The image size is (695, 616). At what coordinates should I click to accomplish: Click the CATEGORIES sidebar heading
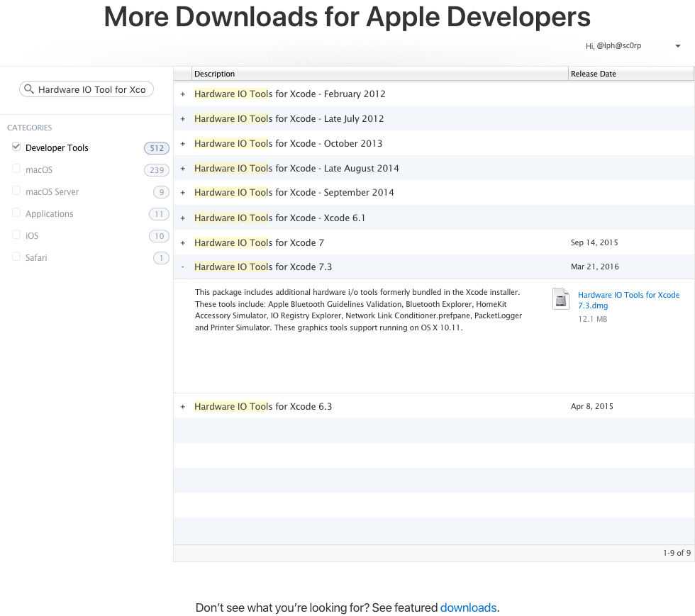[x=29, y=128]
